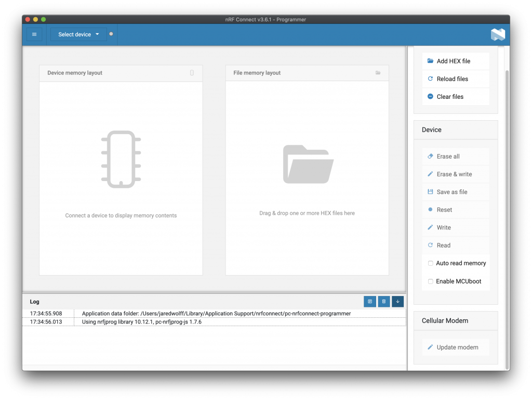Click the 17:34:56.013 timestamp

[x=46, y=322]
